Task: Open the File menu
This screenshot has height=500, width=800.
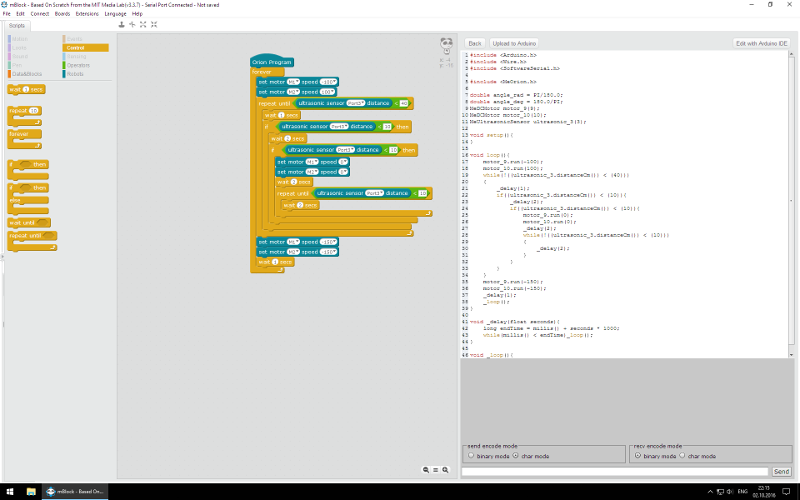Action: (x=7, y=14)
